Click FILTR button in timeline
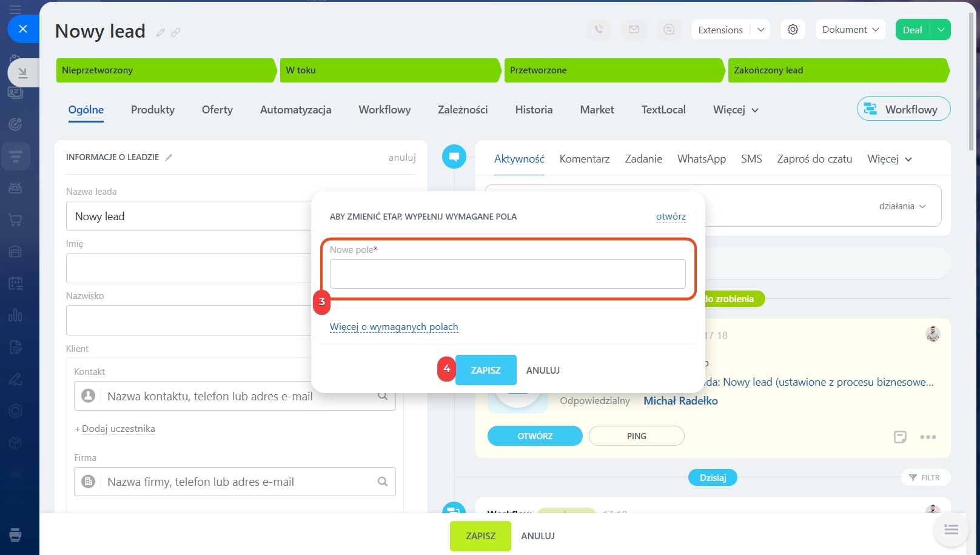Screen dimensions: 980x555 925,478
